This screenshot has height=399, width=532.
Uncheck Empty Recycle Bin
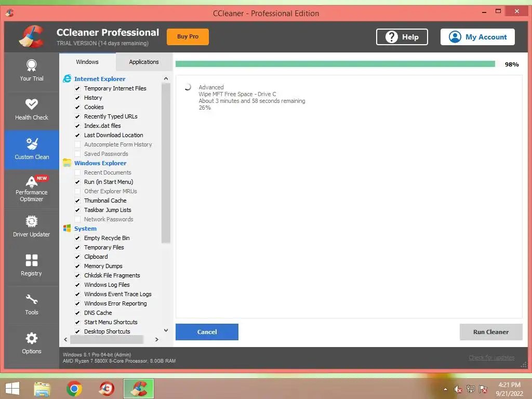[77, 238]
